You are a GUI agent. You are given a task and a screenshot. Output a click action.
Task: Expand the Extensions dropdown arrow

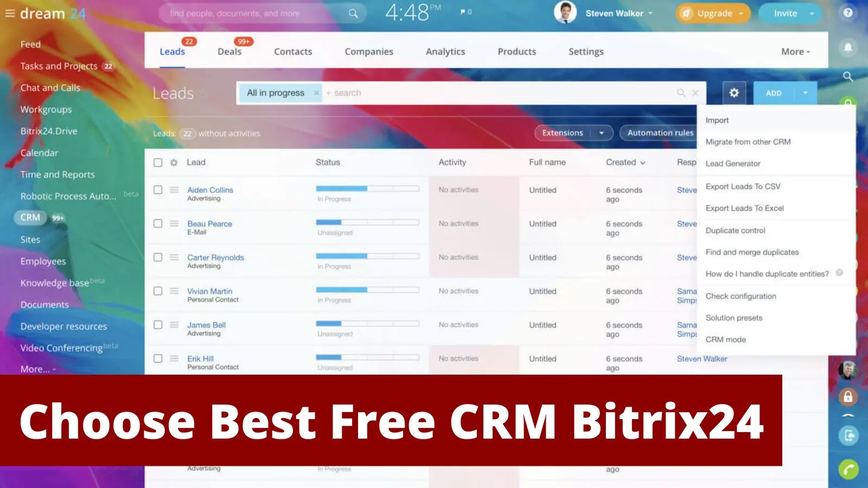click(602, 133)
